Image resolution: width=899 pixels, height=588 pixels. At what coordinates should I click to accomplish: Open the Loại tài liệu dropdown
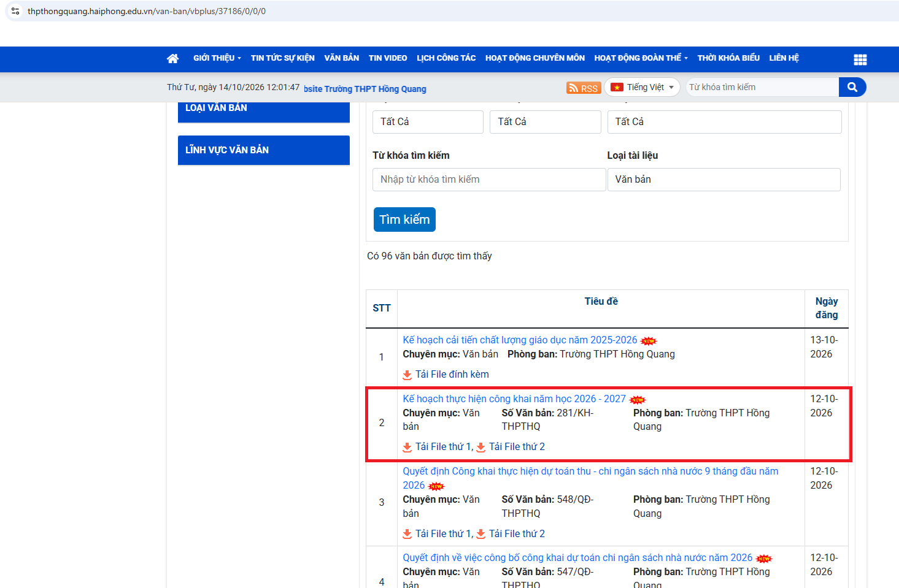click(x=724, y=180)
